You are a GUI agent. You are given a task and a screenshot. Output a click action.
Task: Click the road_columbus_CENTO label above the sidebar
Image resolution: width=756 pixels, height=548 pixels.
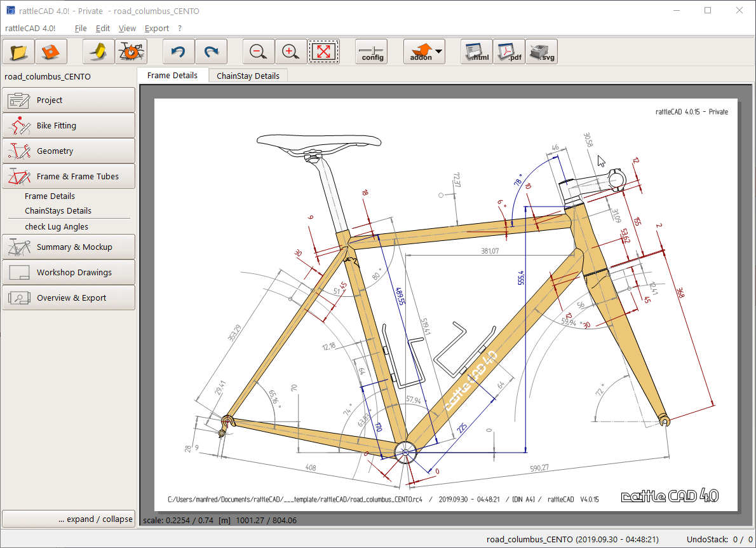coord(48,77)
